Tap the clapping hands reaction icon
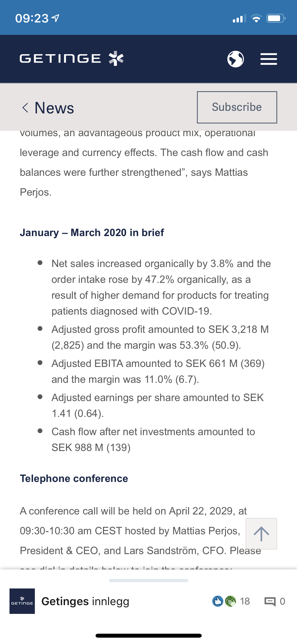The width and height of the screenshot is (297, 644). click(x=230, y=601)
